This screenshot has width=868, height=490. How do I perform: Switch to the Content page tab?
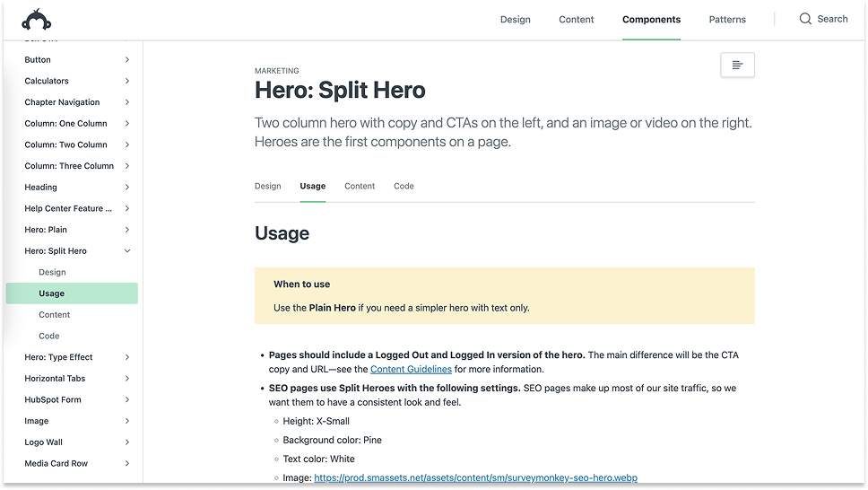click(360, 187)
